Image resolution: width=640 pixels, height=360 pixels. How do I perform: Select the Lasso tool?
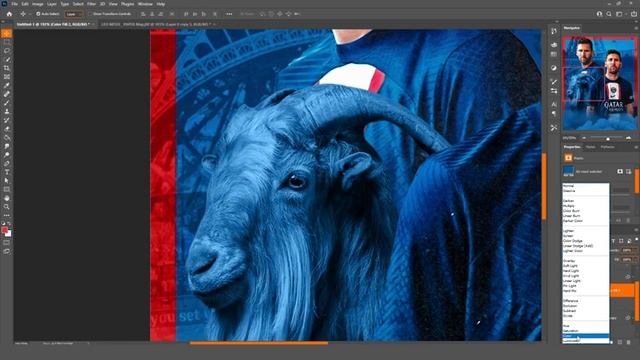point(7,51)
